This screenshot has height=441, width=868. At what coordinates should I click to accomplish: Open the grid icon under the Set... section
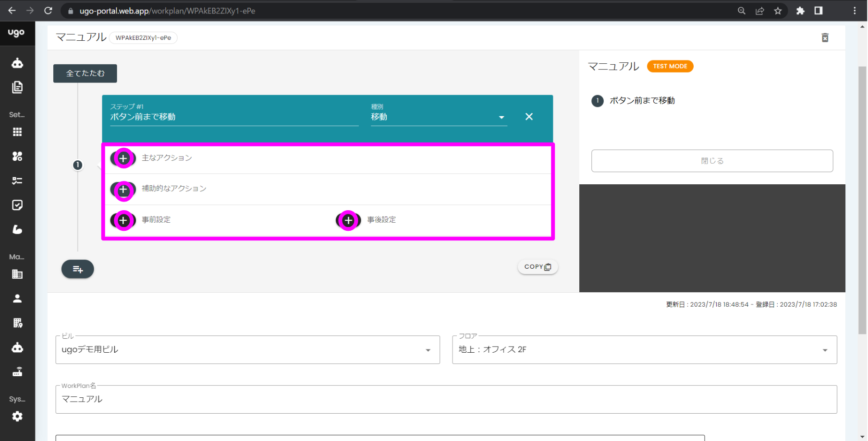click(17, 132)
